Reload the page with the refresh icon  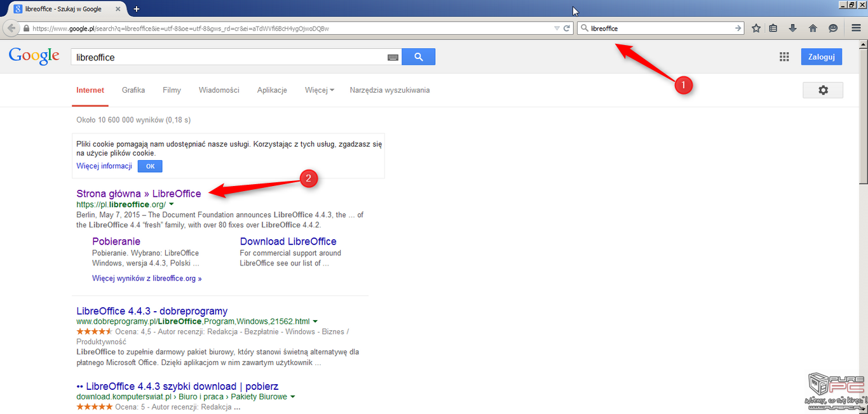click(567, 29)
